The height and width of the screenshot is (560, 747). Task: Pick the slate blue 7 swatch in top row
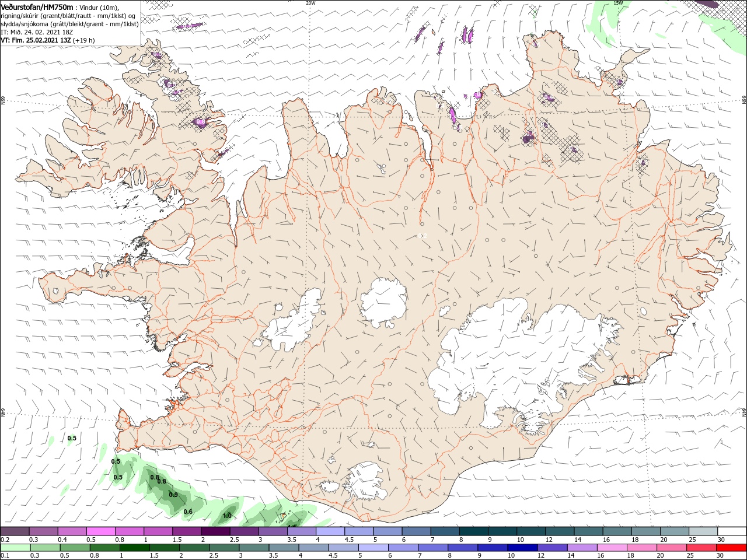(x=445, y=531)
